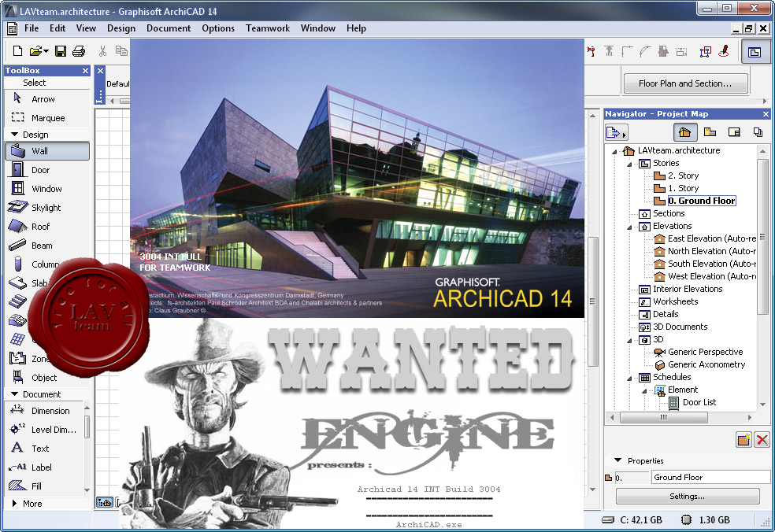Select the Skylight tool
This screenshot has width=775, height=532.
(x=47, y=208)
